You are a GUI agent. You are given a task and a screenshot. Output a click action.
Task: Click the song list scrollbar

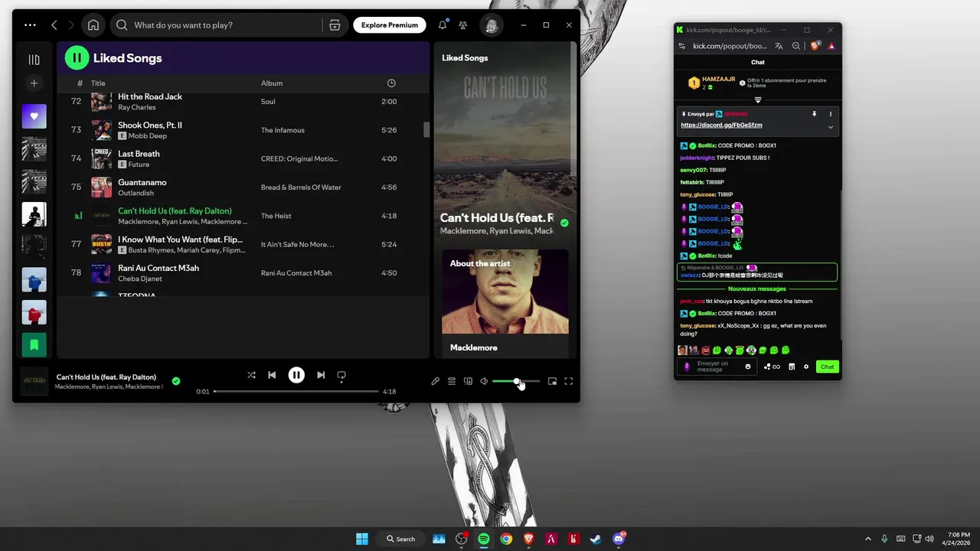426,129
